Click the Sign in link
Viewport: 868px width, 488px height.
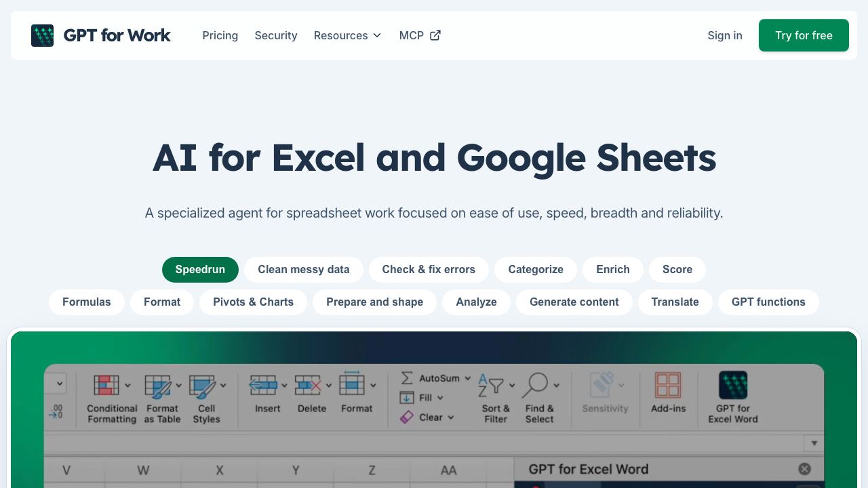(725, 35)
